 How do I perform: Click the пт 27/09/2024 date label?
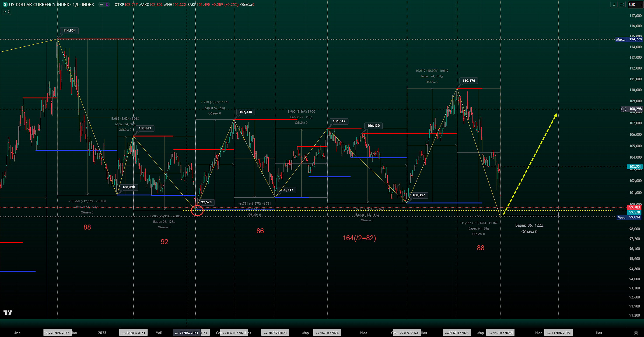(407, 333)
